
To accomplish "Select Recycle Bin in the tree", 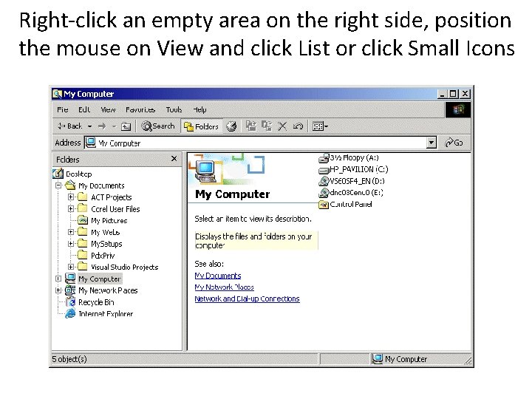I will tap(96, 302).
